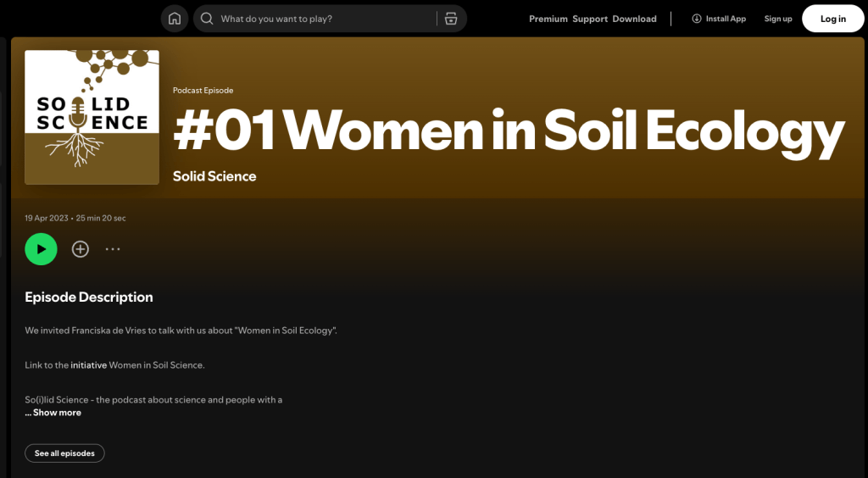The width and height of the screenshot is (868, 478).
Task: Add episode to library with plus icon
Action: tap(81, 249)
